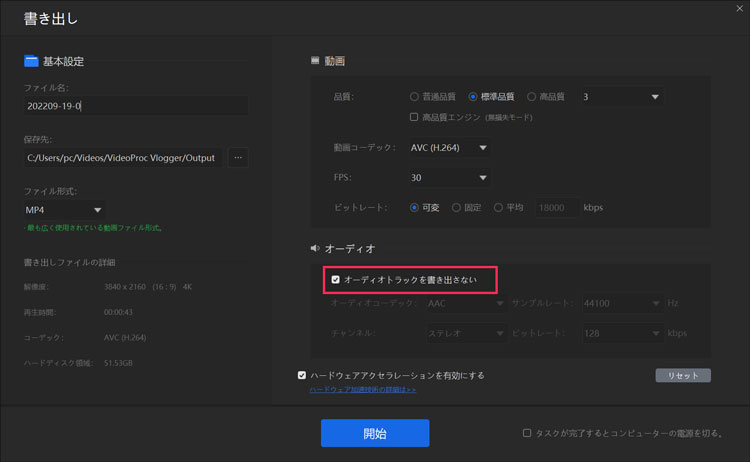This screenshot has height=462, width=750.
Task: Select 普通品質 quality radio button
Action: click(x=415, y=97)
